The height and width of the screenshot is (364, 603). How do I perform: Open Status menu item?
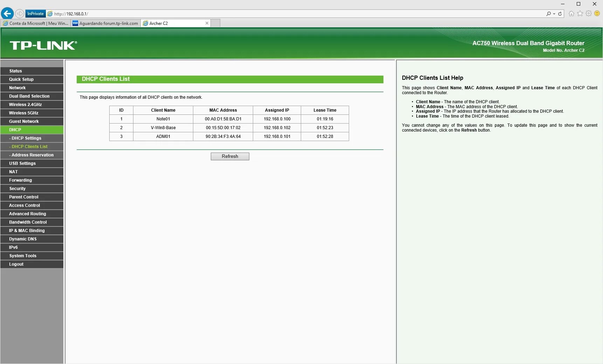tap(32, 71)
